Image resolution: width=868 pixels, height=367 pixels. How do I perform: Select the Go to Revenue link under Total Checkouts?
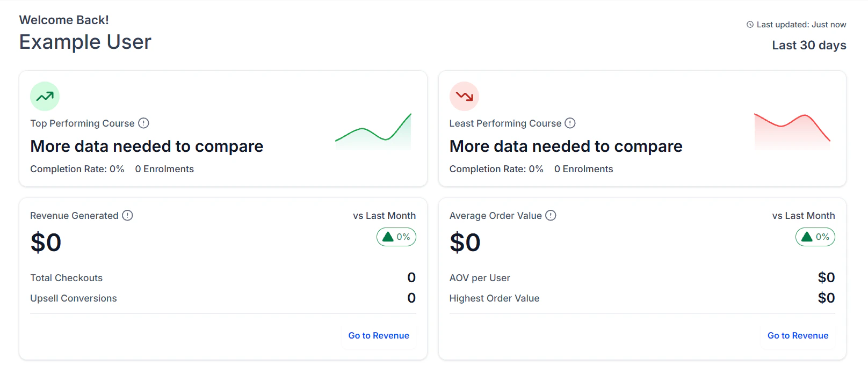pos(379,335)
